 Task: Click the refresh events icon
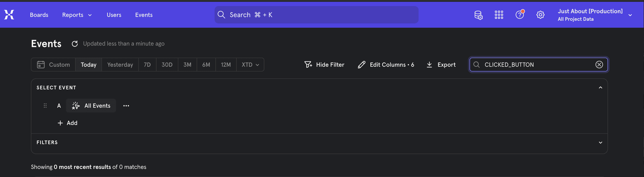(x=75, y=44)
